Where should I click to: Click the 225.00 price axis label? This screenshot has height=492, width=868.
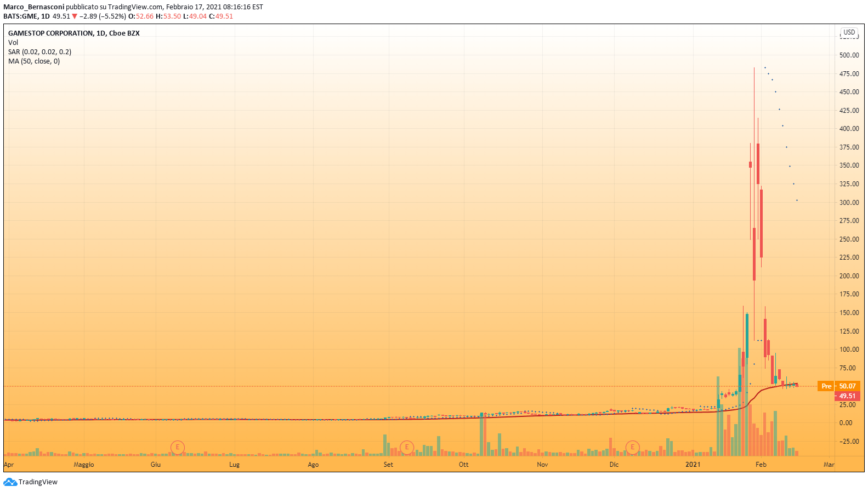coord(849,258)
